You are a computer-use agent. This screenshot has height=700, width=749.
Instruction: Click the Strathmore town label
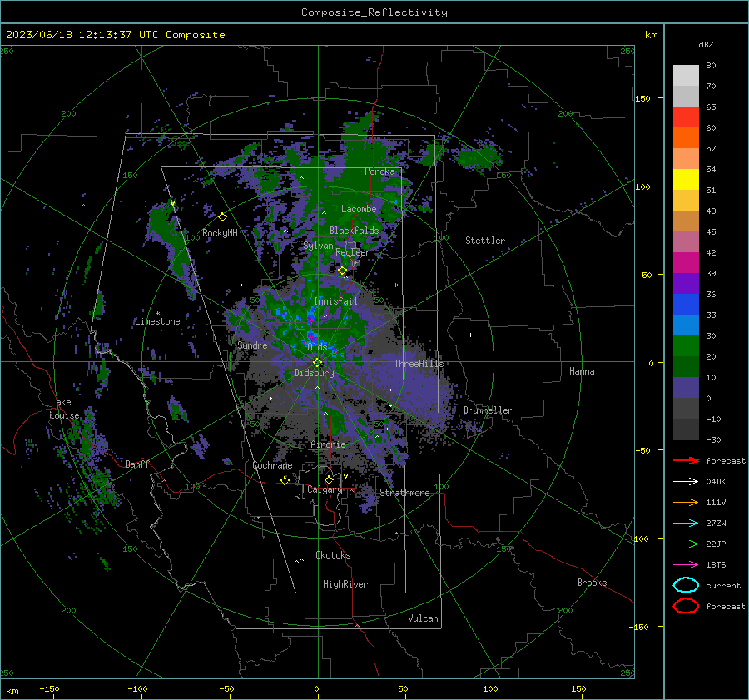point(404,493)
